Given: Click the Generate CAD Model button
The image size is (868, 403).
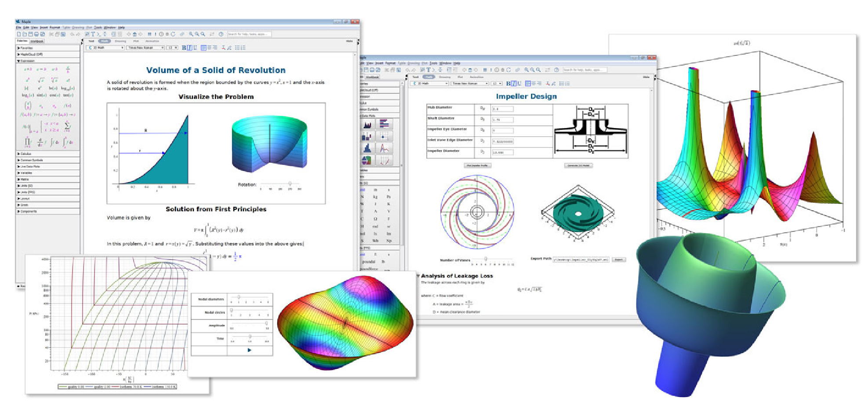Looking at the screenshot, I should point(578,165).
